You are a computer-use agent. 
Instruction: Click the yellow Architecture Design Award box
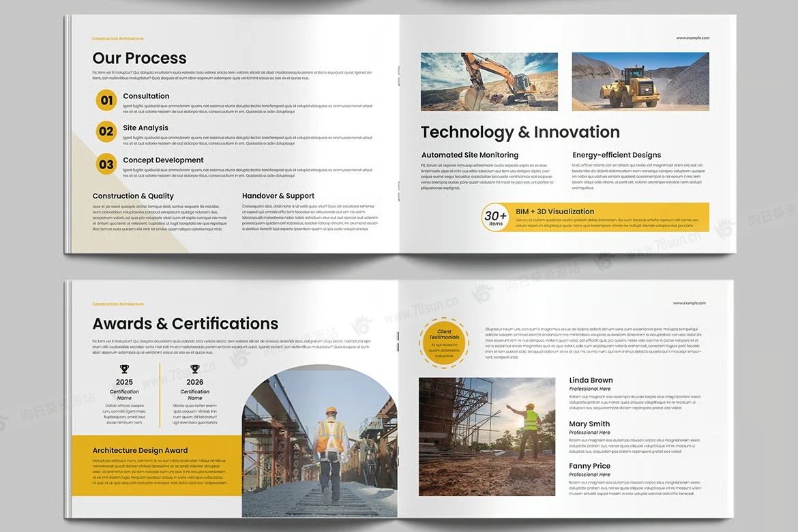click(156, 466)
